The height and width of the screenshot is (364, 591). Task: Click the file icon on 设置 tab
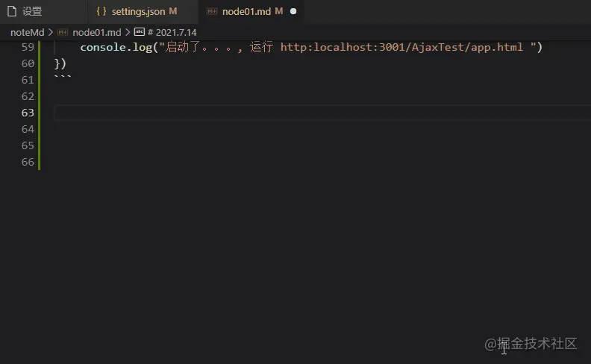click(x=12, y=11)
